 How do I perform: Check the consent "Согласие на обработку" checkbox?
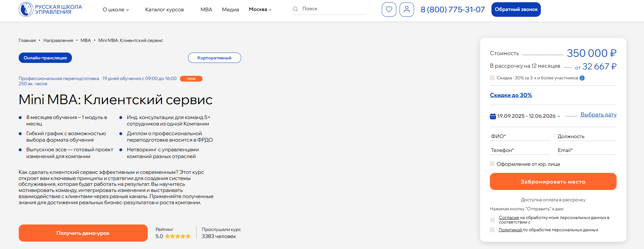coord(492,220)
